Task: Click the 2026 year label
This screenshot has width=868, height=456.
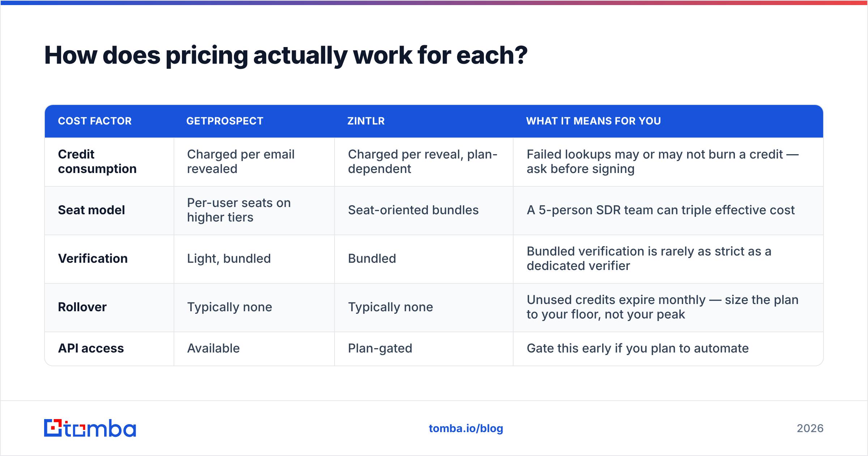Action: (810, 428)
